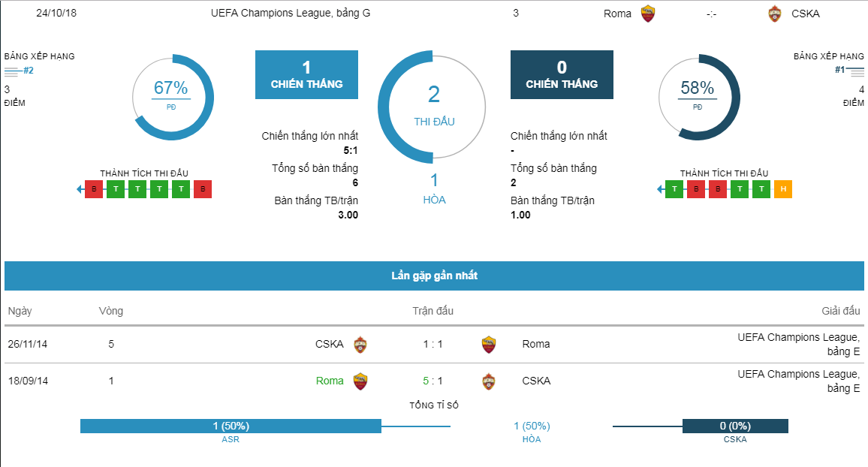Click CSKA crest in 26/11/14 match row
Screen dimensions: 868x467
tap(360, 344)
